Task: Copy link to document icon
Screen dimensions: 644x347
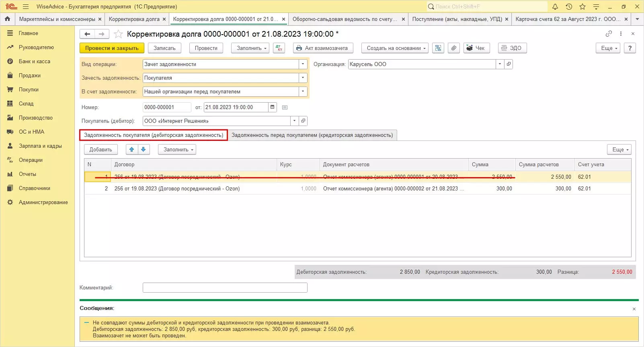Action: (x=609, y=34)
